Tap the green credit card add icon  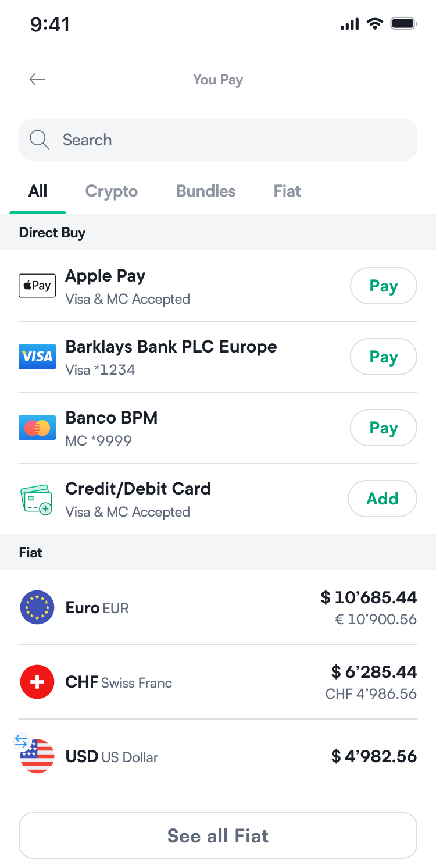tap(37, 499)
